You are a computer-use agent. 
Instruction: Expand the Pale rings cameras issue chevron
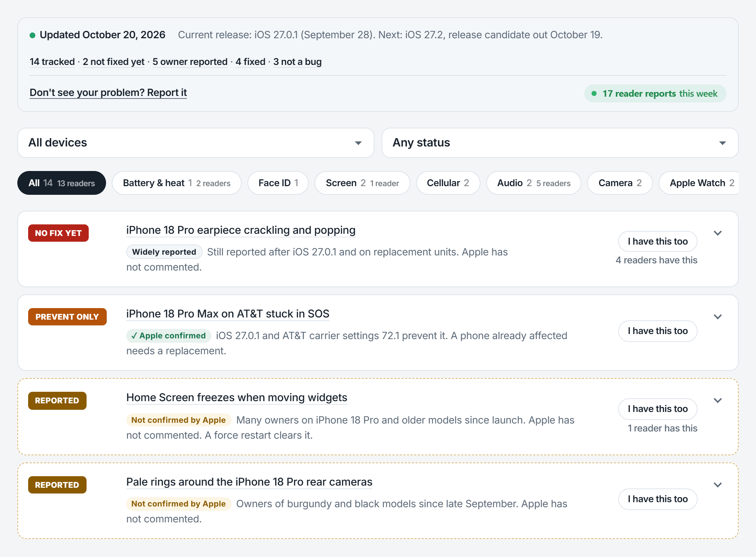[717, 485]
